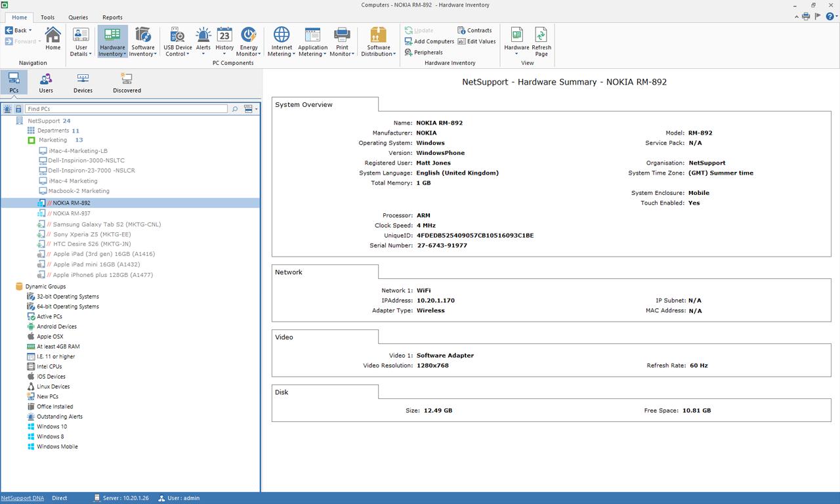
Task: Select NOKIA RM-937 in the tree
Action: tap(71, 213)
